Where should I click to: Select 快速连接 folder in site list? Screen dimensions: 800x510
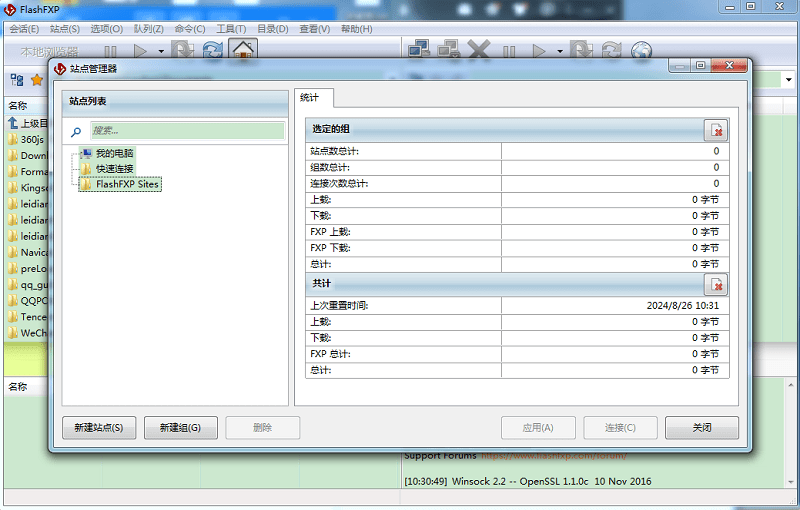coord(114,169)
